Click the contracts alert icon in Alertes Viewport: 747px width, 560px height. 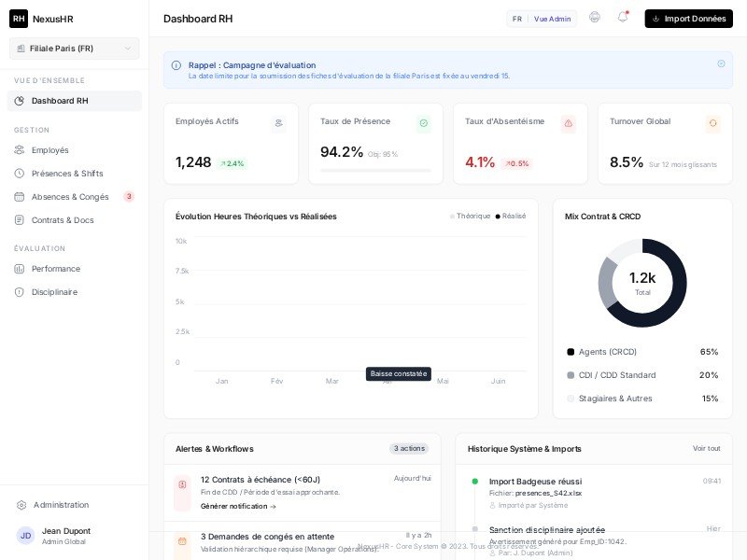pyautogui.click(x=182, y=485)
